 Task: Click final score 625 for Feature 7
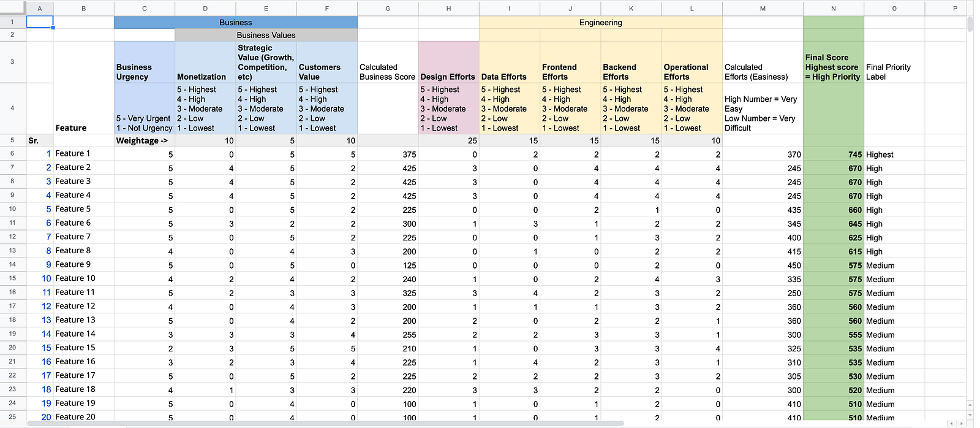[833, 237]
